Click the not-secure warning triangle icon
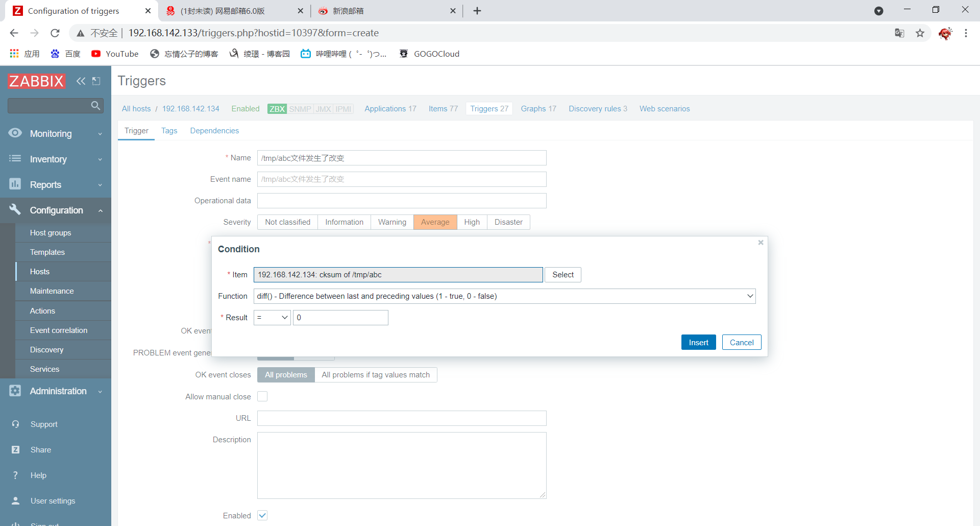The image size is (980, 526). pyautogui.click(x=80, y=33)
